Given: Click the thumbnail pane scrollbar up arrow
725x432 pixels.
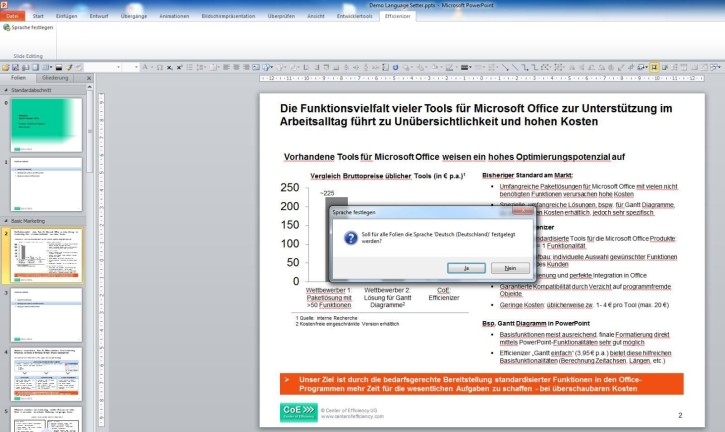Looking at the screenshot, I should pyautogui.click(x=90, y=87).
